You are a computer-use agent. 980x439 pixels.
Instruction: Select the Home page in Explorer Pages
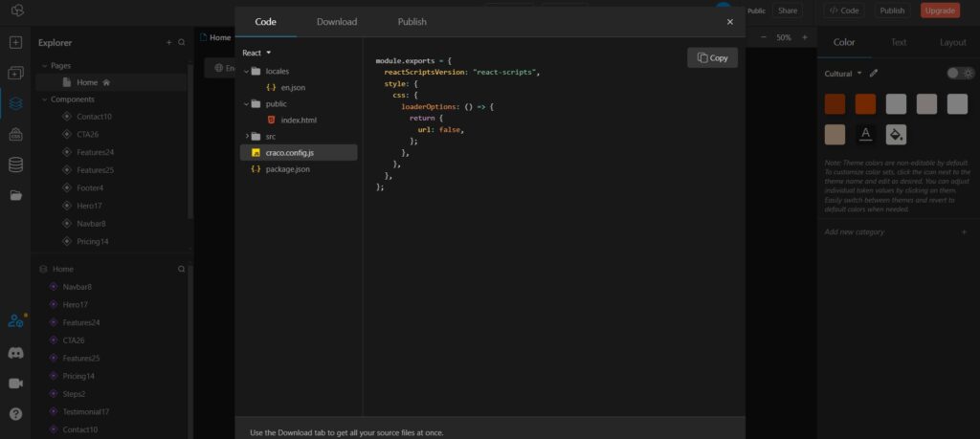[x=111, y=82]
